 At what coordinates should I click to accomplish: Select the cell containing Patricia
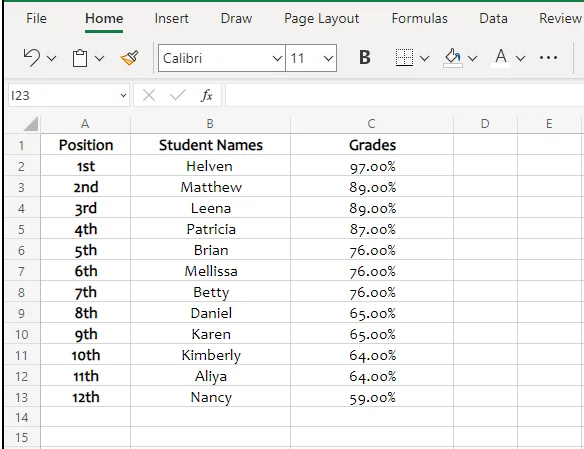tap(210, 229)
